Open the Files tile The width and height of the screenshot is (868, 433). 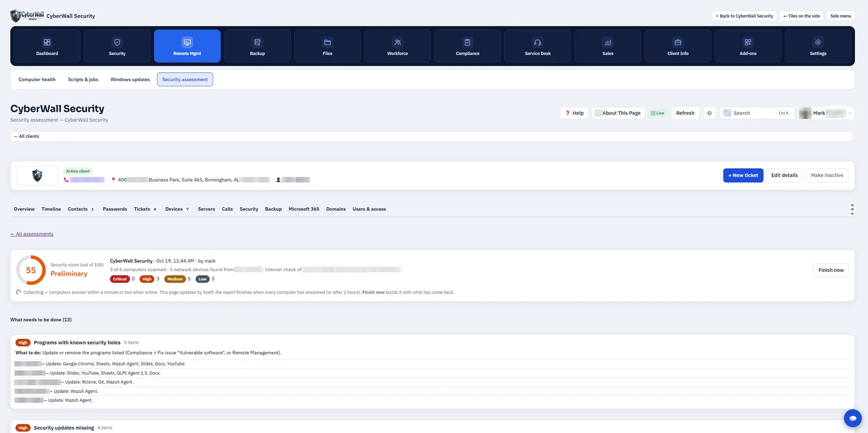tap(327, 46)
